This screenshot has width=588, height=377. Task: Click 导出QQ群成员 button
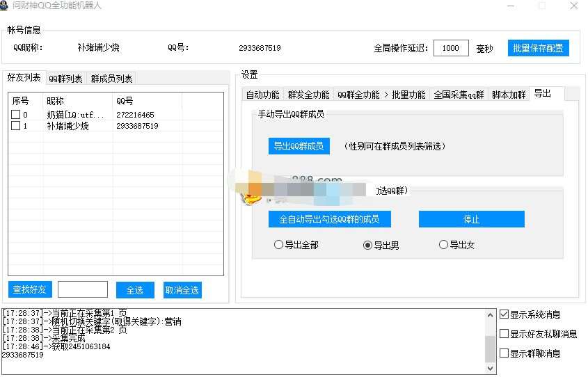click(x=299, y=146)
